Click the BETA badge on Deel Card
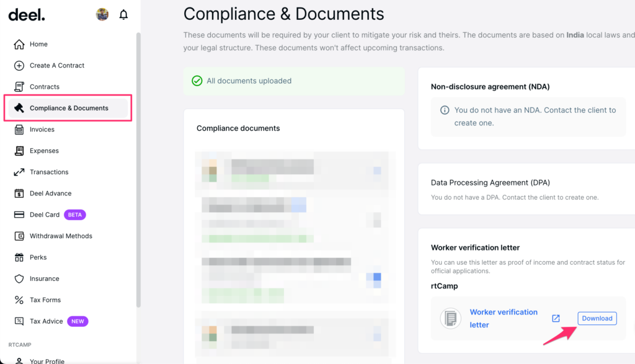635x364 pixels. (75, 215)
